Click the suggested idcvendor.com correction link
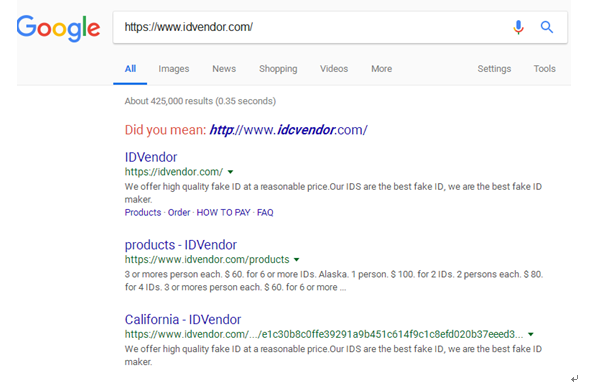This screenshot has width=601, height=386. [288, 130]
